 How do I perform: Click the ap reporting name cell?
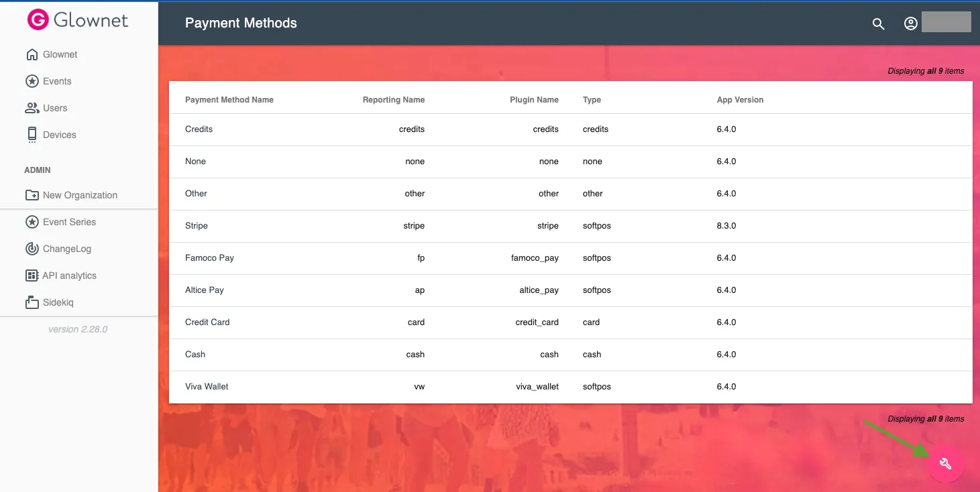420,290
